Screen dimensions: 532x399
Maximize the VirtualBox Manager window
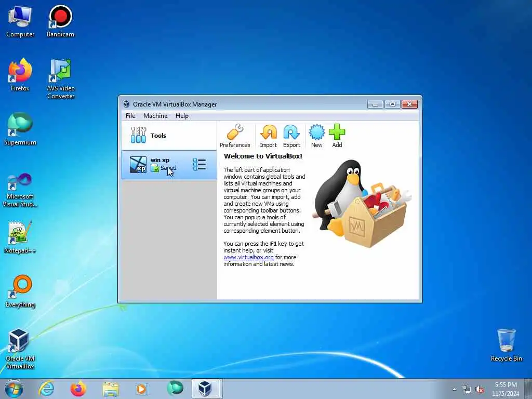392,104
